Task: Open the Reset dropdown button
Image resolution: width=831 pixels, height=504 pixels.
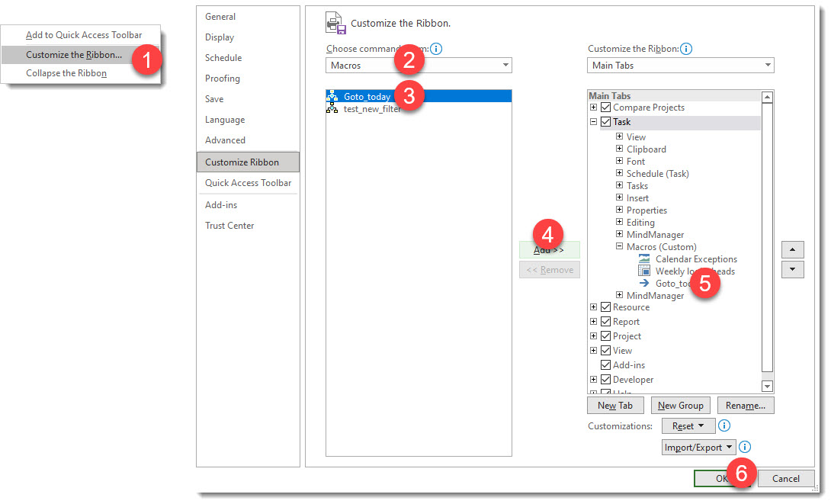Action: tap(688, 425)
